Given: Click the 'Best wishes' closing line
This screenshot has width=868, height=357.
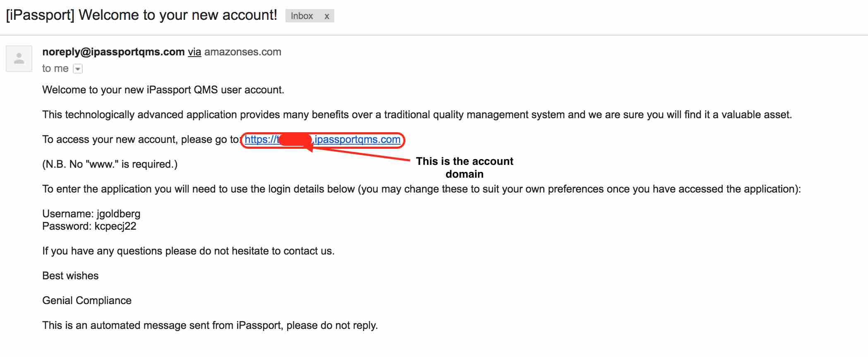Looking at the screenshot, I should (x=70, y=276).
